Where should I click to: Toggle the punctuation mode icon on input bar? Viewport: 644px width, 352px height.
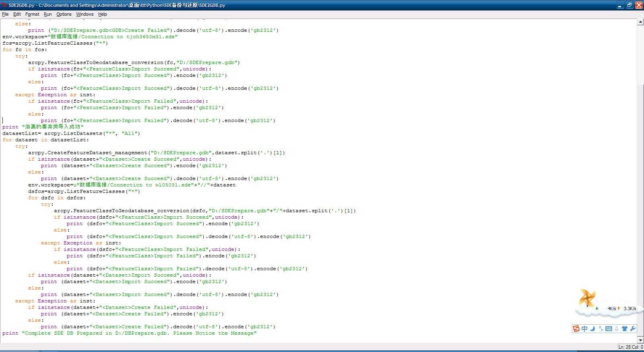pyautogui.click(x=601, y=329)
